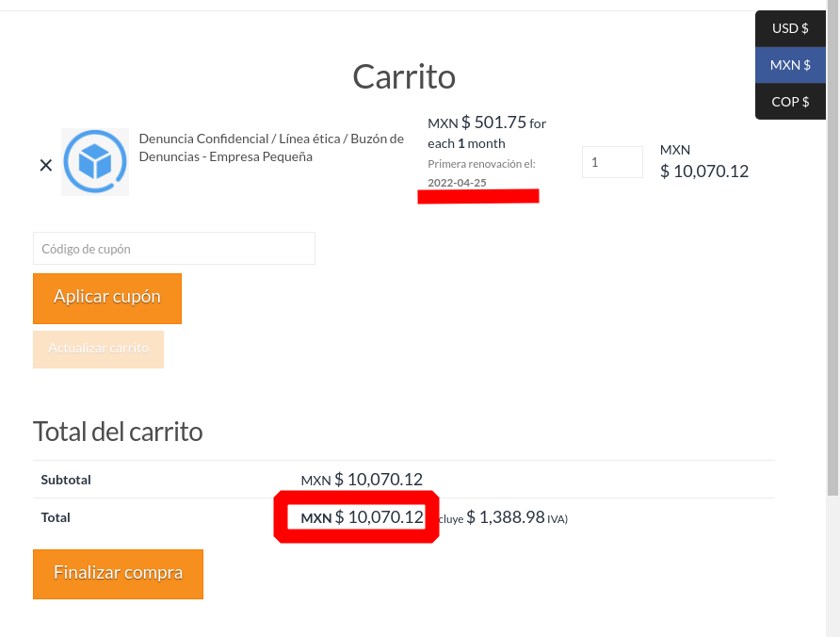Click the Actualizar carrito button
840x637 pixels.
click(98, 349)
